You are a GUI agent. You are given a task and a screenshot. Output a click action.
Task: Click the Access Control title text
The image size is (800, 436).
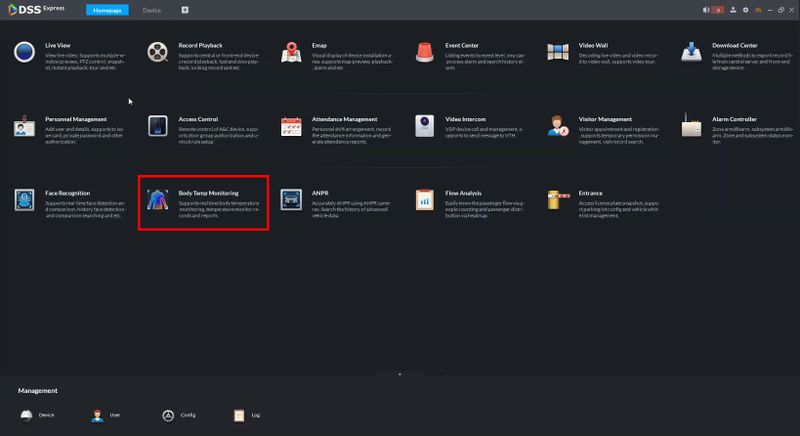tap(198, 119)
